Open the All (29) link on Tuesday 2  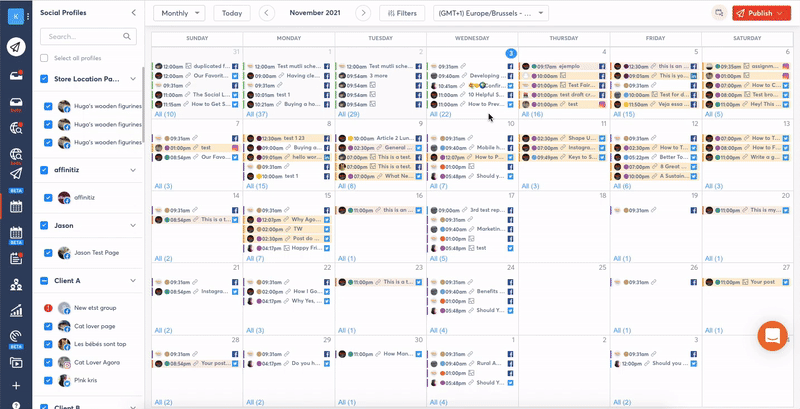349,114
